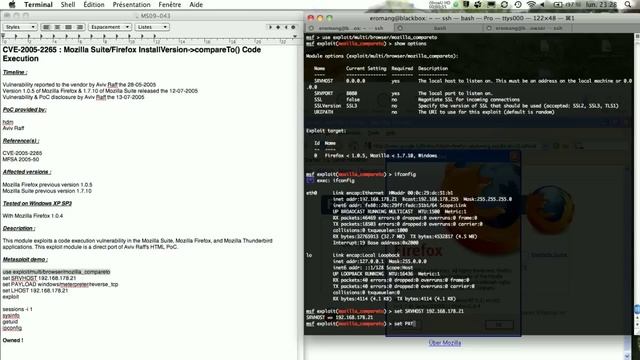Open the Édition menu
640x360 pixels.
tap(94, 4)
